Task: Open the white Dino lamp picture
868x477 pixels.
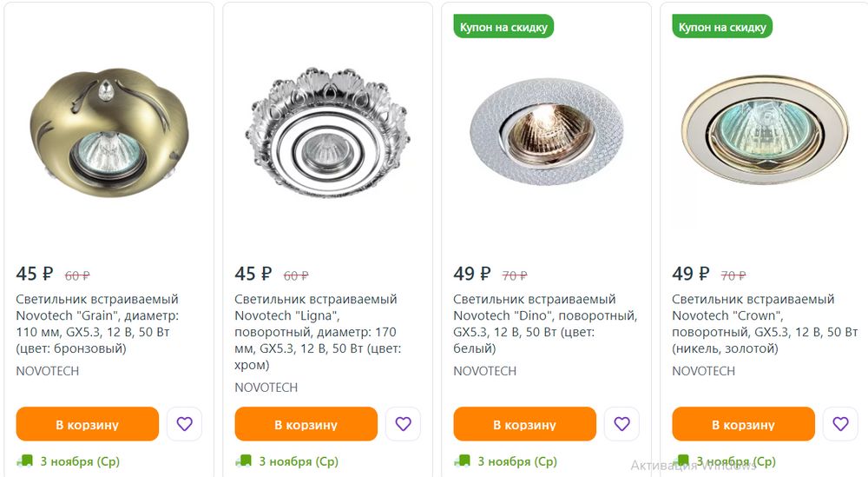Action: (545, 130)
